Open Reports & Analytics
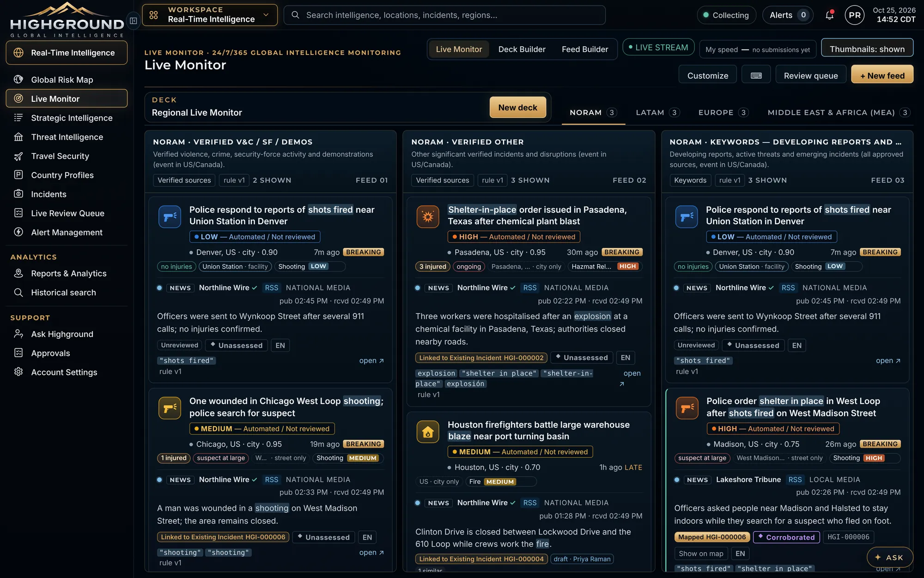Viewport: 924px width, 578px height. pyautogui.click(x=67, y=273)
